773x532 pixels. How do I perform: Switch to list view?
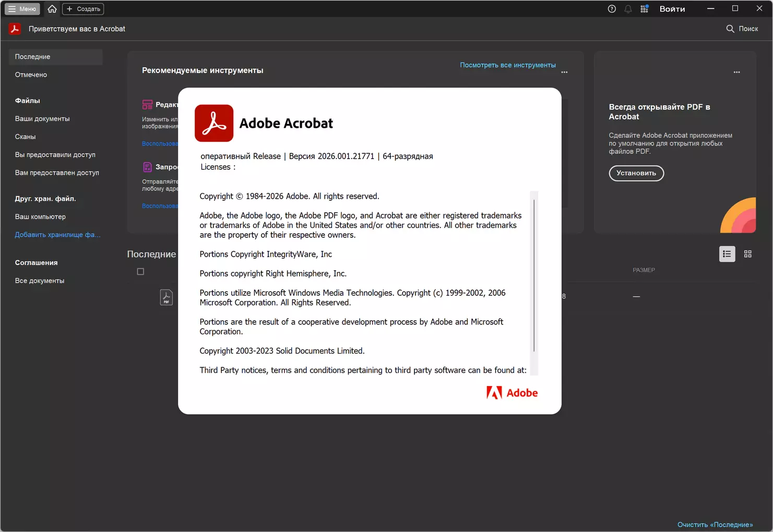pyautogui.click(x=727, y=254)
